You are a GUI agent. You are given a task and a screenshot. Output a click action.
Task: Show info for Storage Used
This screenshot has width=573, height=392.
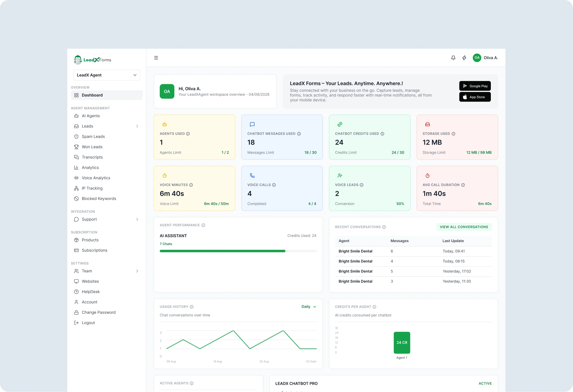[453, 134]
